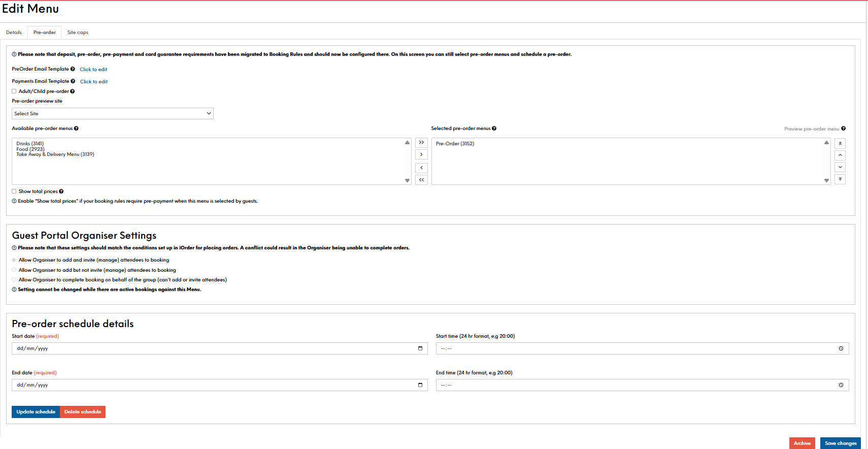This screenshot has width=868, height=449.
Task: Click the move all left double-arrow button
Action: [x=421, y=180]
